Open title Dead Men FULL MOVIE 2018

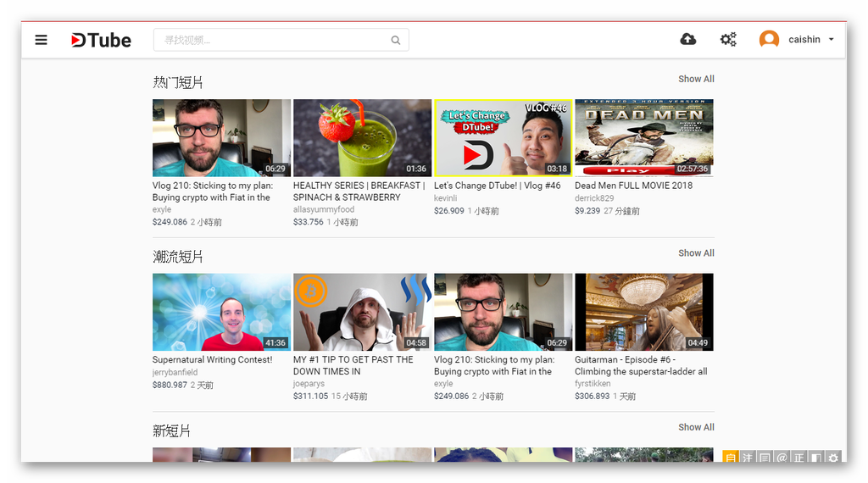click(x=633, y=186)
